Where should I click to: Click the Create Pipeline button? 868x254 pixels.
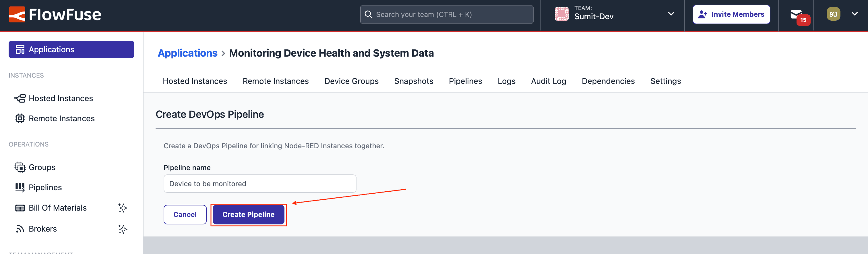(248, 215)
